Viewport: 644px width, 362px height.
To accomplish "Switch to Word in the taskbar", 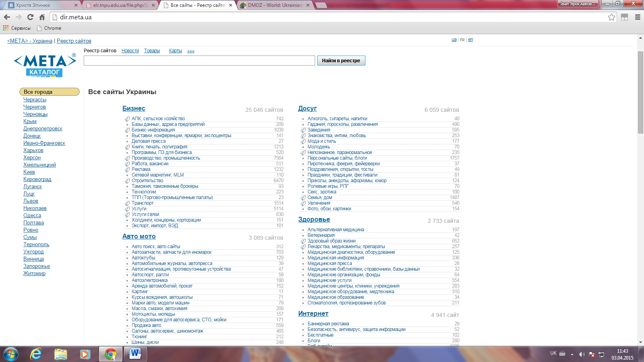I will click(136, 354).
